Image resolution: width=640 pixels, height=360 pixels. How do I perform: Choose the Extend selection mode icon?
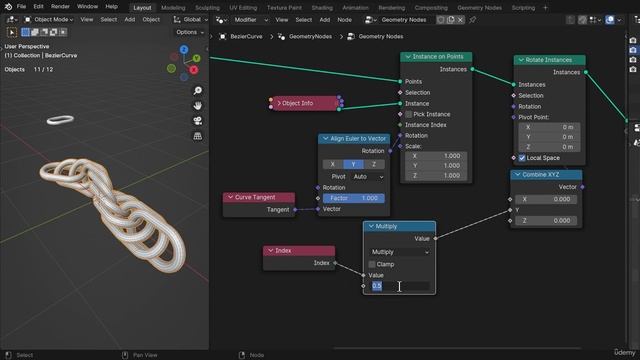point(35,32)
